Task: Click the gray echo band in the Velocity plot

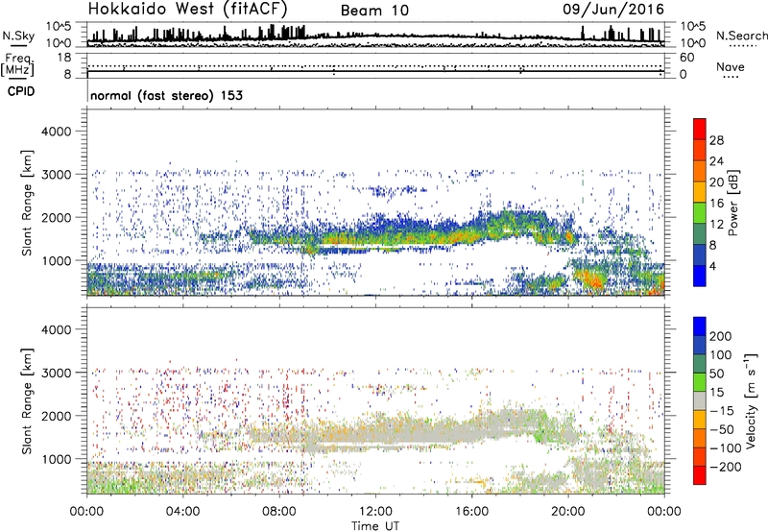Action: pos(392,435)
